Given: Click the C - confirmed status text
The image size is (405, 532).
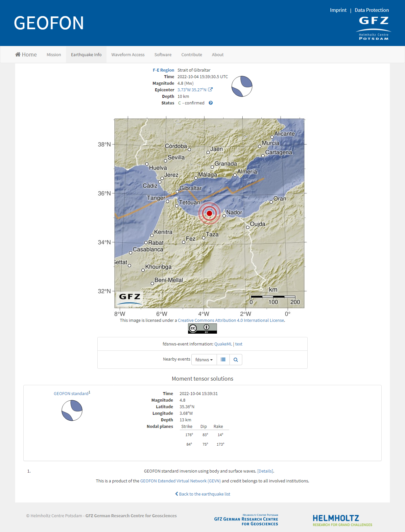Looking at the screenshot, I should pos(191,103).
